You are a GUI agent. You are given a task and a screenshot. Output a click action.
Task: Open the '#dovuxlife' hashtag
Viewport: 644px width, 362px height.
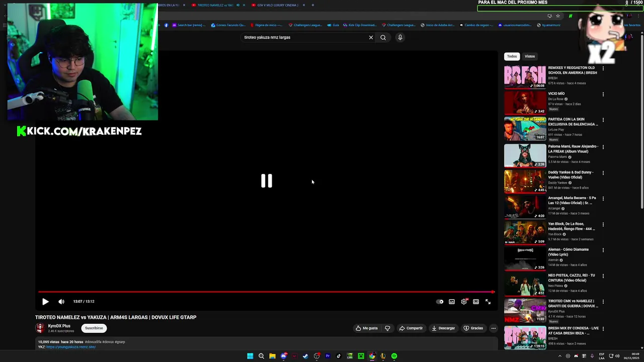click(93, 342)
